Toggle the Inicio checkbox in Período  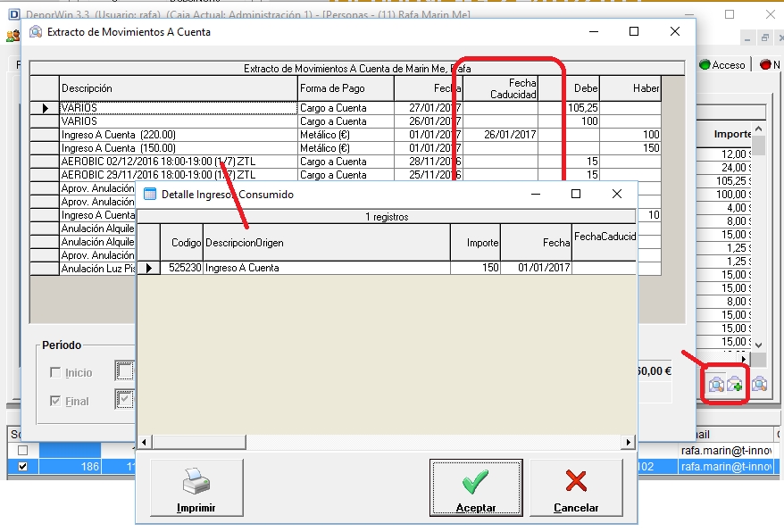coord(55,372)
